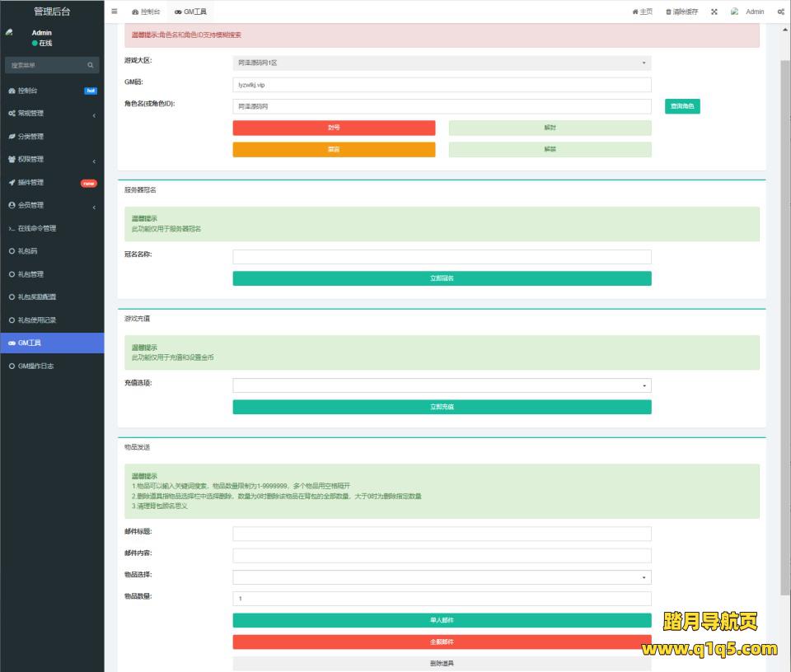Open the 游戏大区 server dropdown

442,63
